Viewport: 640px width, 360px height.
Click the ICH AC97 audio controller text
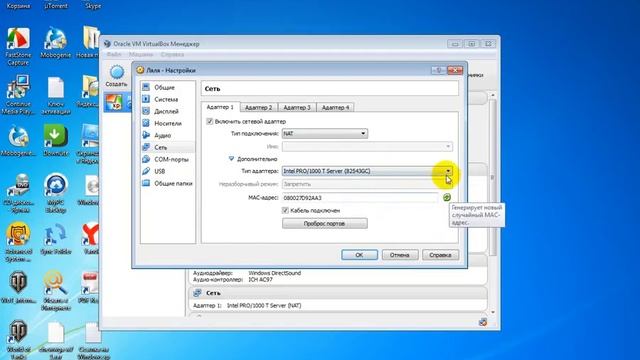pyautogui.click(x=260, y=280)
